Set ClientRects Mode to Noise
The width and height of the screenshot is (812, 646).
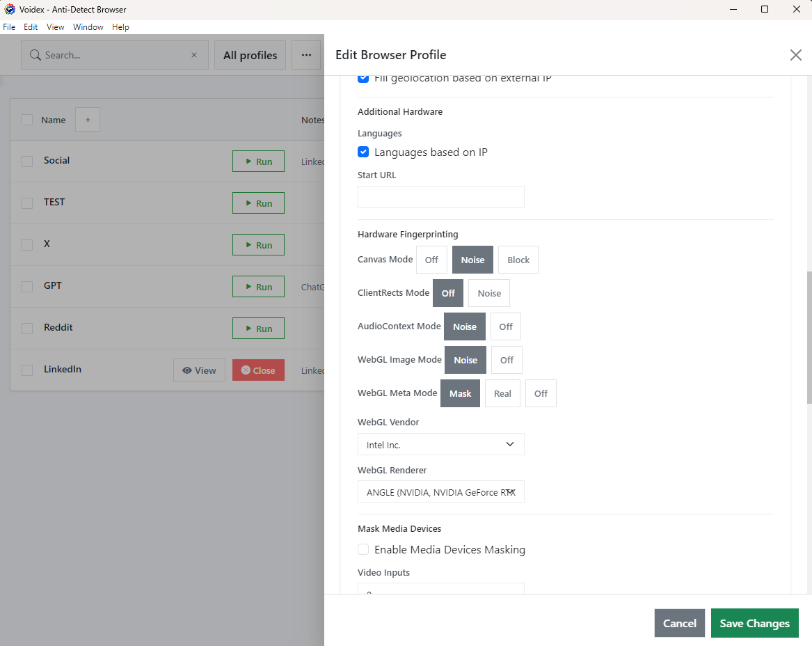click(x=489, y=293)
